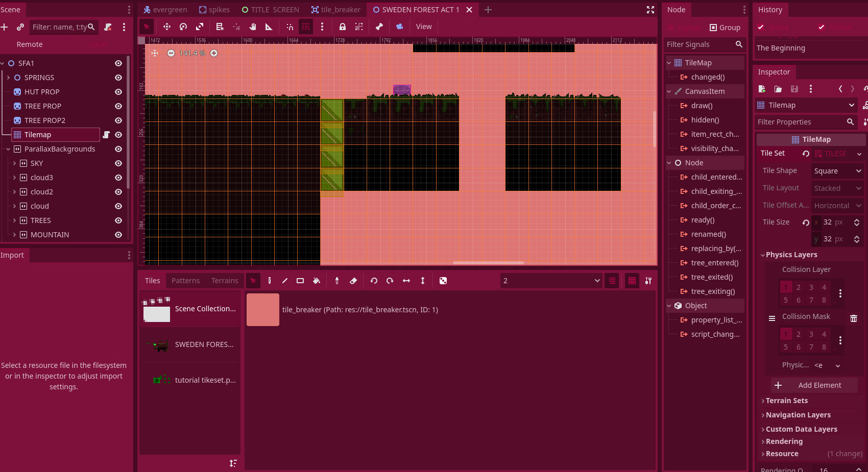Screen dimensions: 868x472
Task: Hide the HUT PROP node
Action: point(118,92)
